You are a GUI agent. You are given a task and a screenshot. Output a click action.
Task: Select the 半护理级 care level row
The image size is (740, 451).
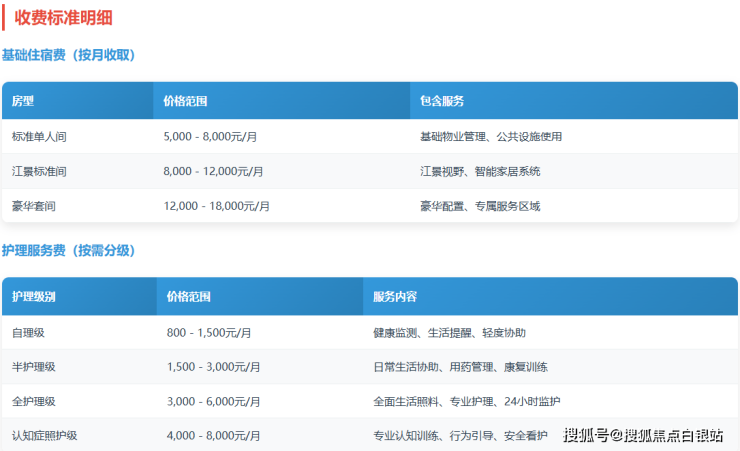pyautogui.click(x=33, y=367)
